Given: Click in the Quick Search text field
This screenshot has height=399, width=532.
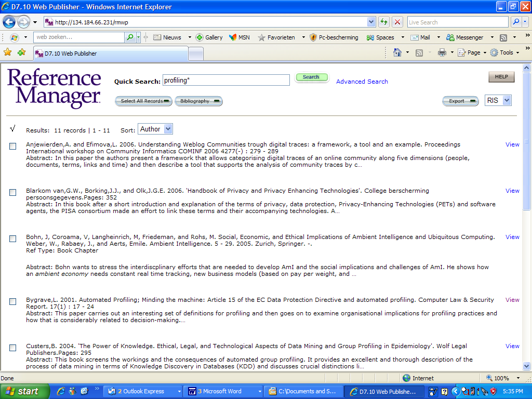Looking at the screenshot, I should (x=226, y=81).
